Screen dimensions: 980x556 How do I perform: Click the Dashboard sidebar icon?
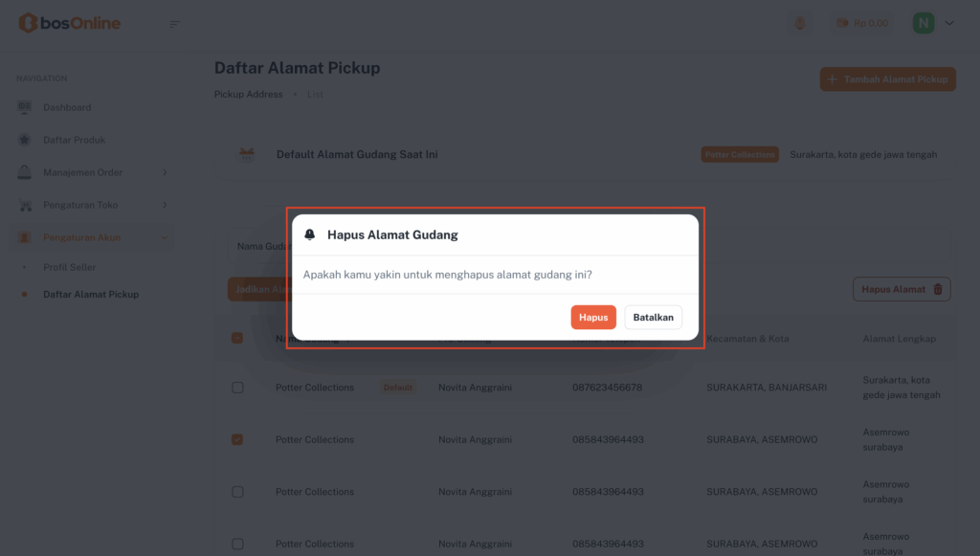(x=25, y=108)
